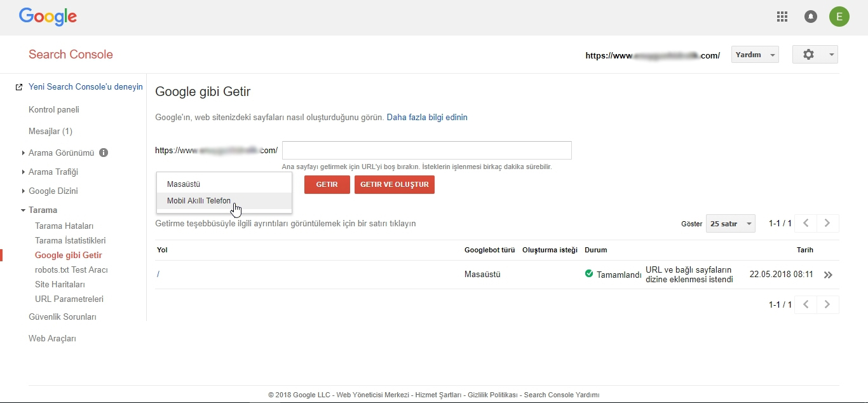Image resolution: width=868 pixels, height=403 pixels.
Task: Select Mobil Akıllı Telefon option
Action: coord(224,201)
